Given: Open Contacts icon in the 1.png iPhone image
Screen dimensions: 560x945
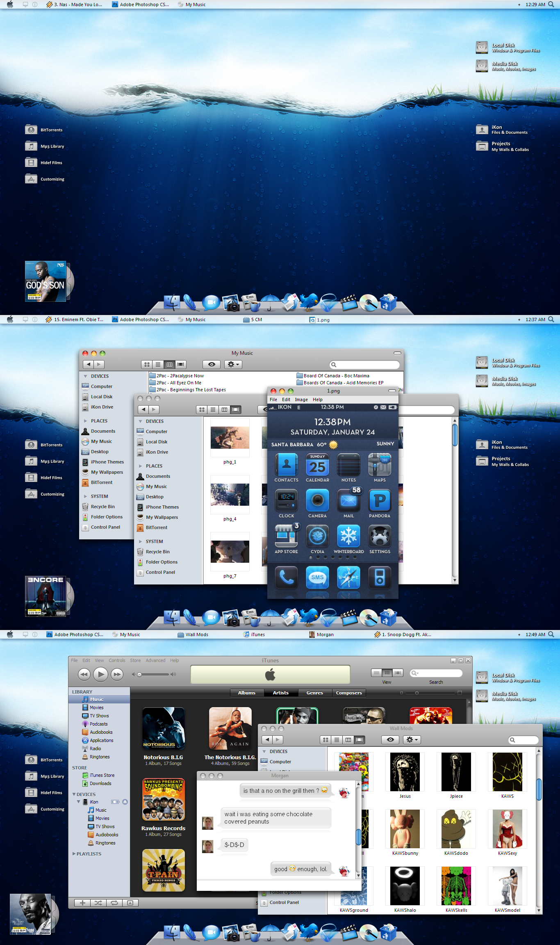Looking at the screenshot, I should click(x=286, y=465).
